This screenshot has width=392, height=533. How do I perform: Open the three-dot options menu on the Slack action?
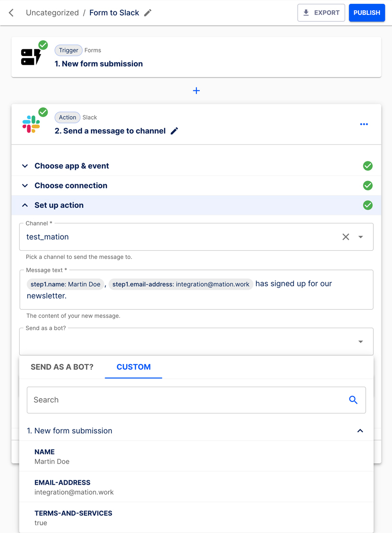(364, 124)
